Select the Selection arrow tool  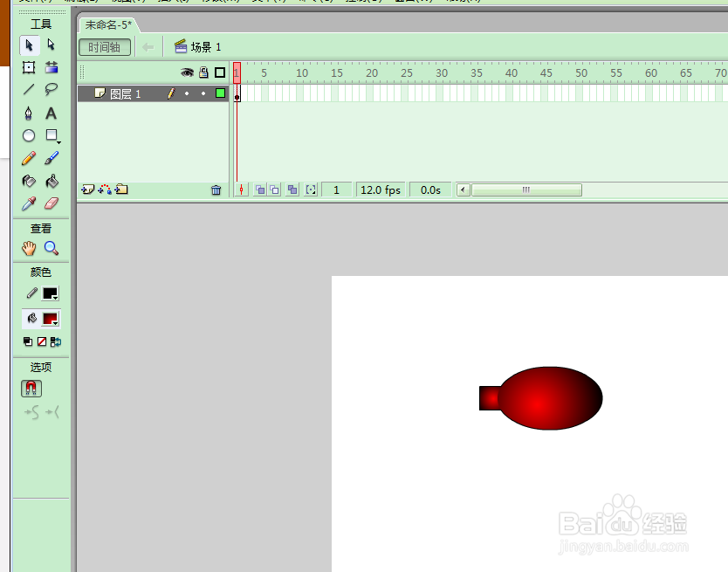[x=30, y=45]
